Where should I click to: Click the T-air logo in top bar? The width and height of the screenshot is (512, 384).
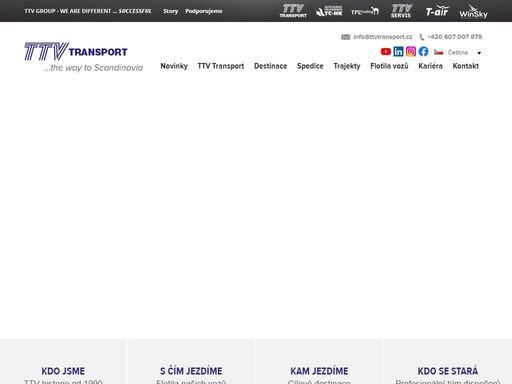point(437,11)
